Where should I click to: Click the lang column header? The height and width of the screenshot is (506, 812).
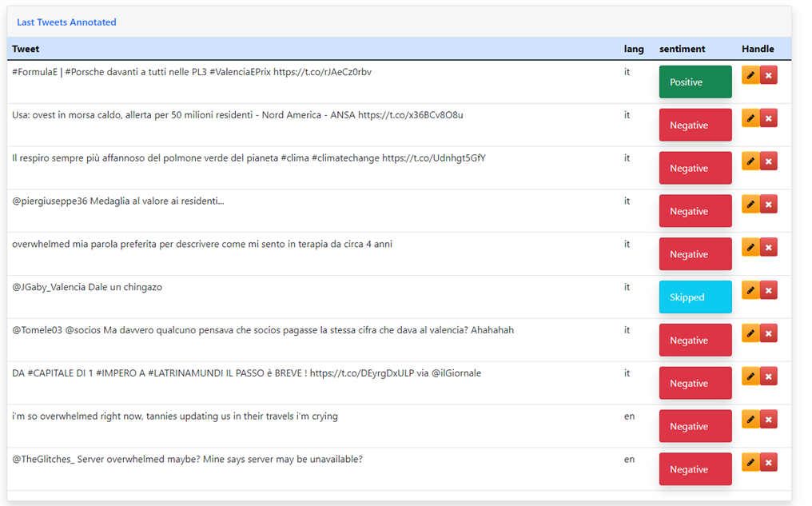[x=633, y=49]
